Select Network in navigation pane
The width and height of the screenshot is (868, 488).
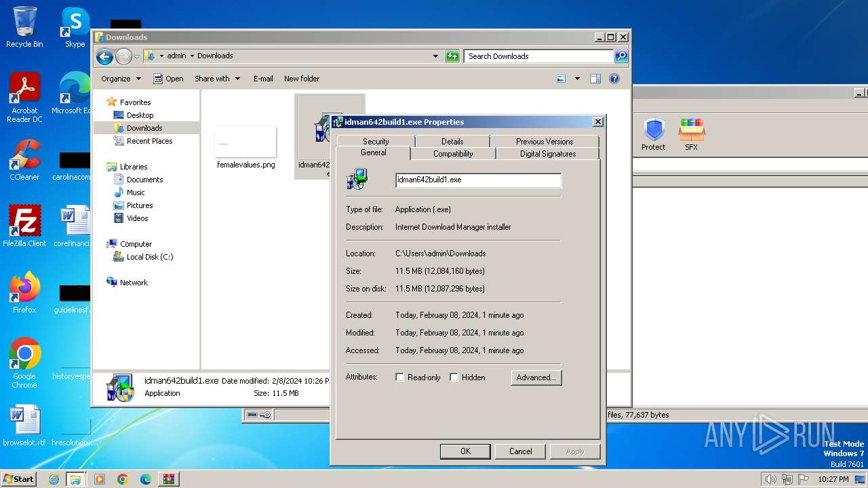134,283
